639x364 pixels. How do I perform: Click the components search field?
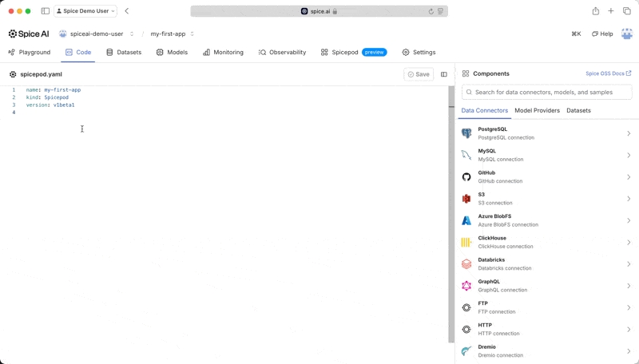click(547, 92)
